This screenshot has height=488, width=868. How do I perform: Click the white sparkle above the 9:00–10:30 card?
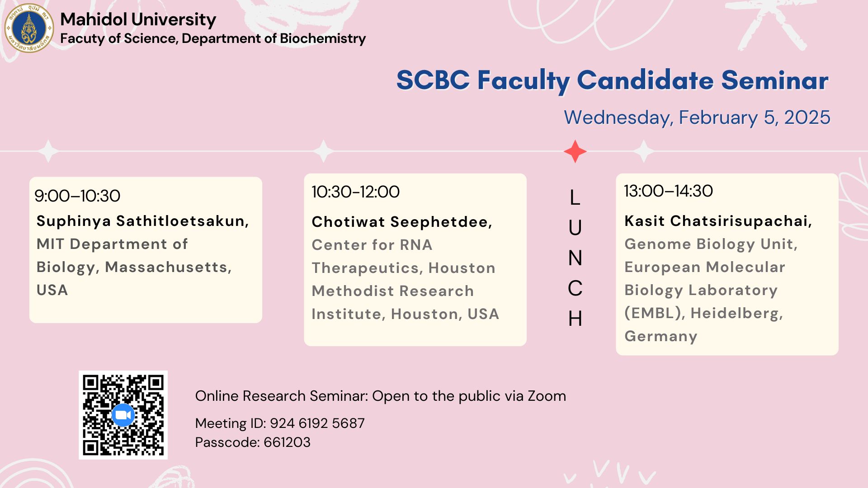coord(48,151)
